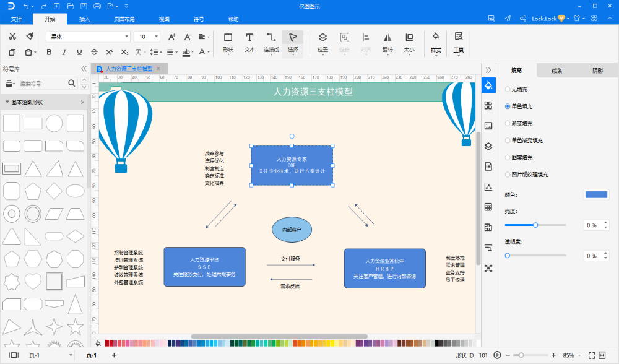Select 图案填充 pattern fill option

508,157
